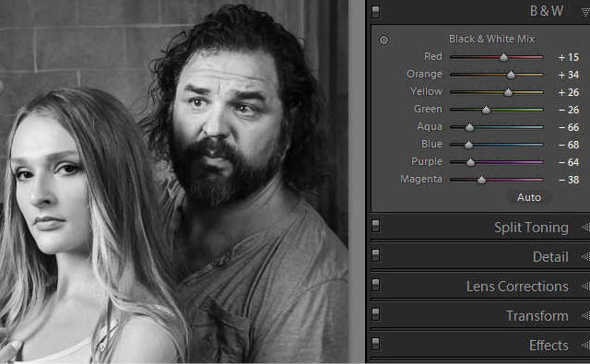Click the Magenta slider handle
The width and height of the screenshot is (590, 364).
point(481,180)
